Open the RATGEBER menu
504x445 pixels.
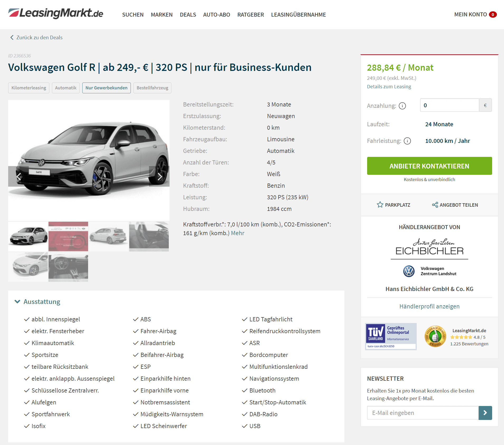[251, 15]
